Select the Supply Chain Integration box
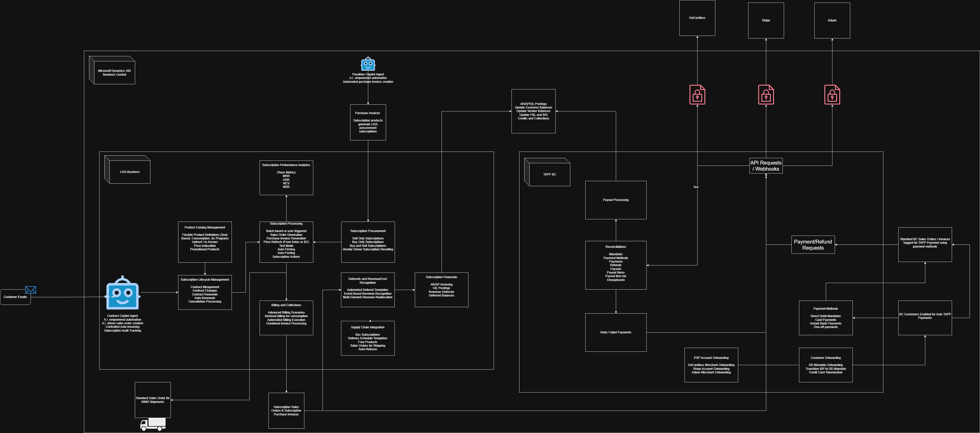 367,338
